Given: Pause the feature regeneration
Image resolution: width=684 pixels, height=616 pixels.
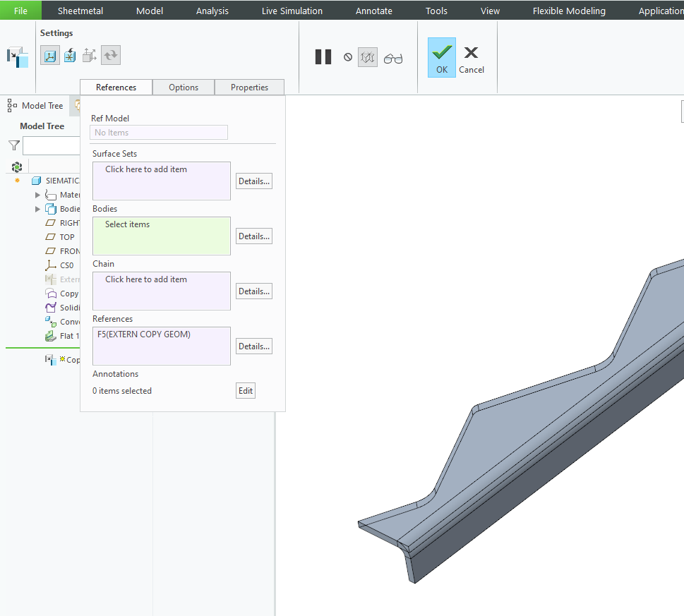Looking at the screenshot, I should (323, 56).
